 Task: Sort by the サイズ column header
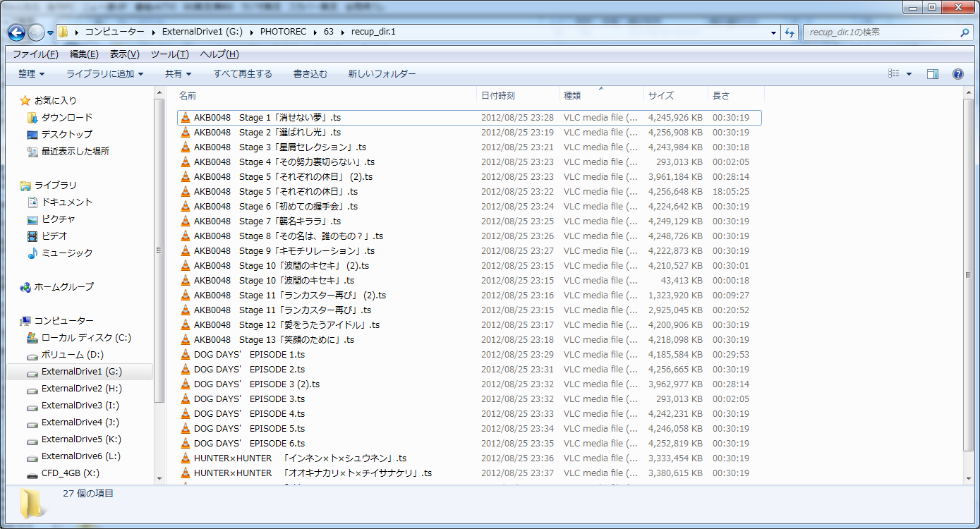point(676,95)
